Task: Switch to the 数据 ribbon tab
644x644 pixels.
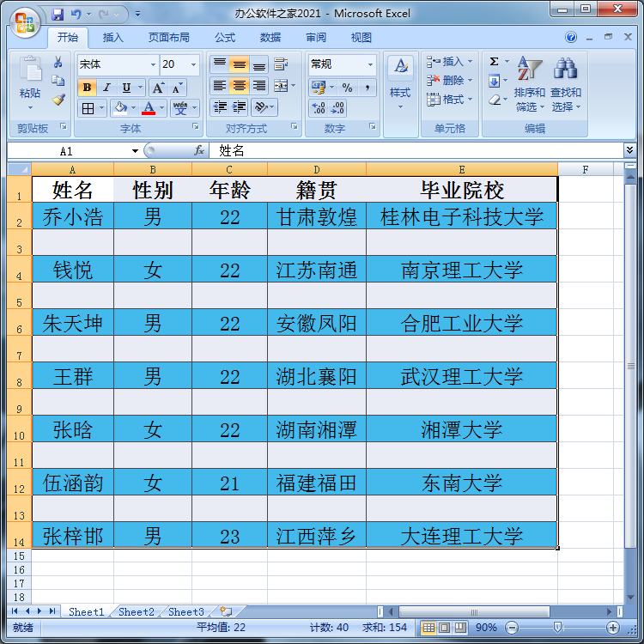Action: (x=270, y=38)
